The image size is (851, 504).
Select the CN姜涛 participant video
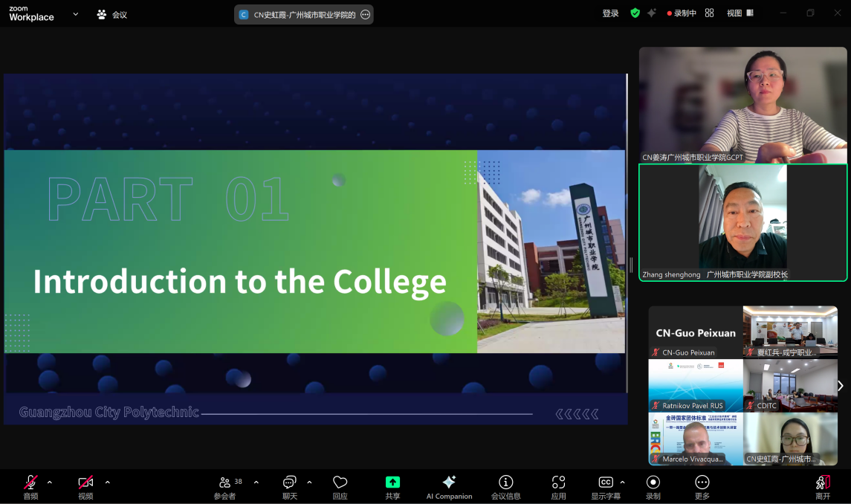[743, 105]
